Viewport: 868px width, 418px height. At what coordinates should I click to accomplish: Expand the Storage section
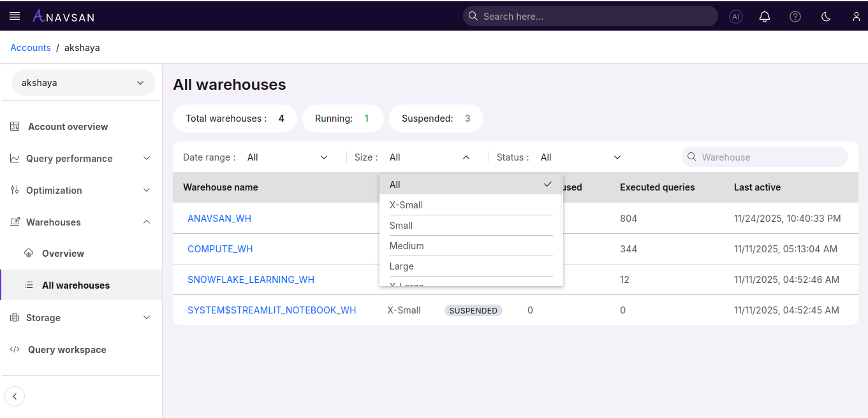pos(80,318)
